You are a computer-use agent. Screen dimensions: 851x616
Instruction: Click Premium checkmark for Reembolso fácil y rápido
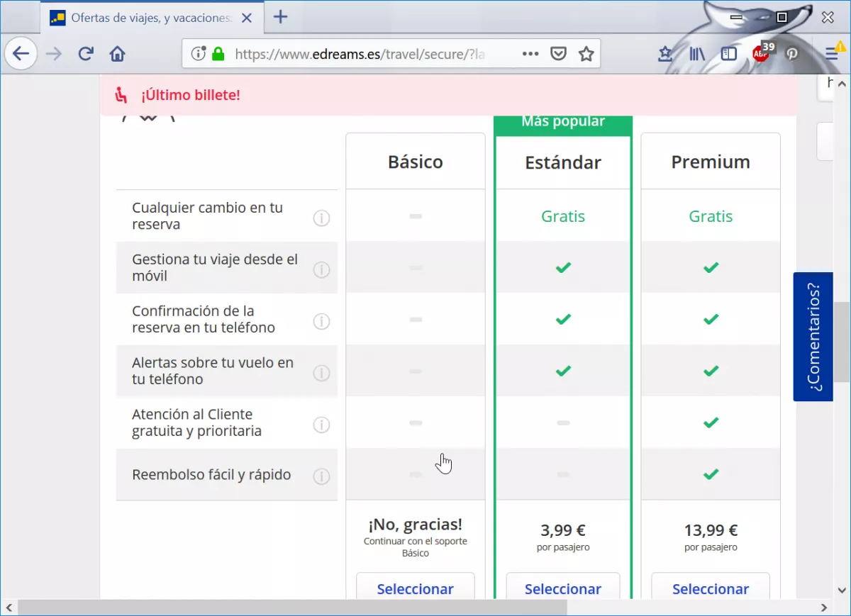click(711, 474)
